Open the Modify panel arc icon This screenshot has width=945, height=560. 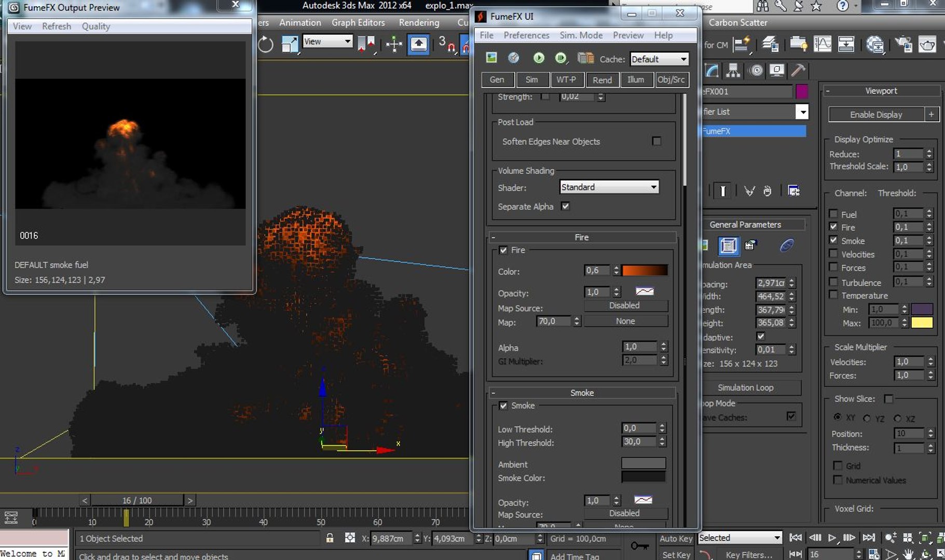click(712, 70)
